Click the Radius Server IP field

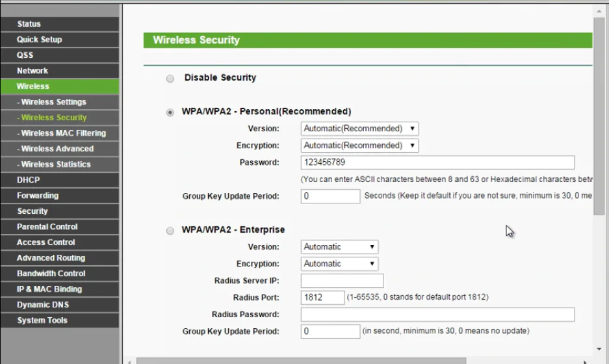click(342, 281)
